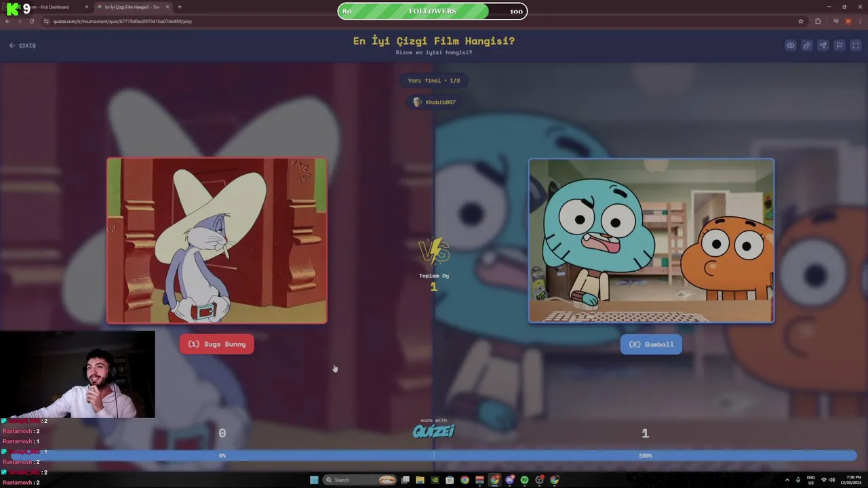Image resolution: width=868 pixels, height=488 pixels.
Task: Click the Quizei logo at bottom
Action: pos(434,431)
